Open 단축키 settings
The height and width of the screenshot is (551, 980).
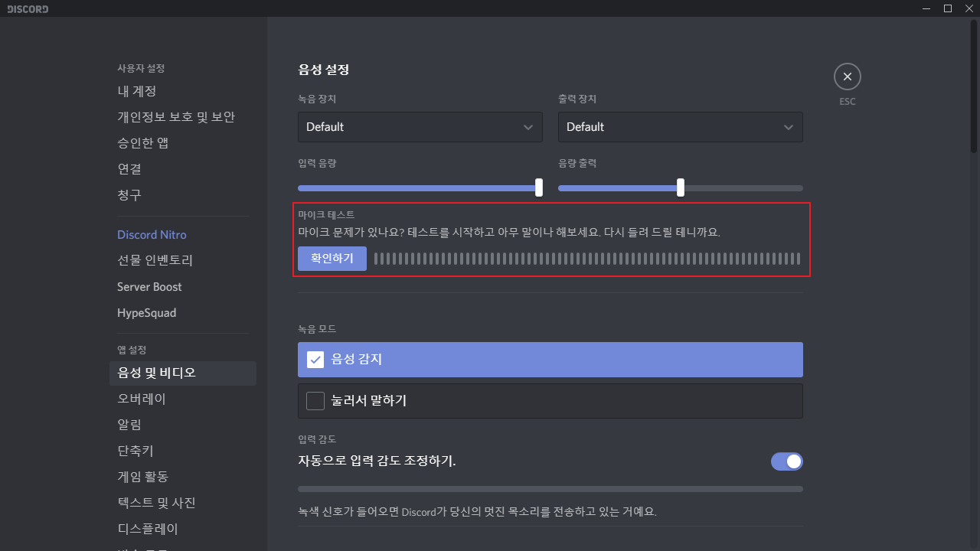(182, 452)
